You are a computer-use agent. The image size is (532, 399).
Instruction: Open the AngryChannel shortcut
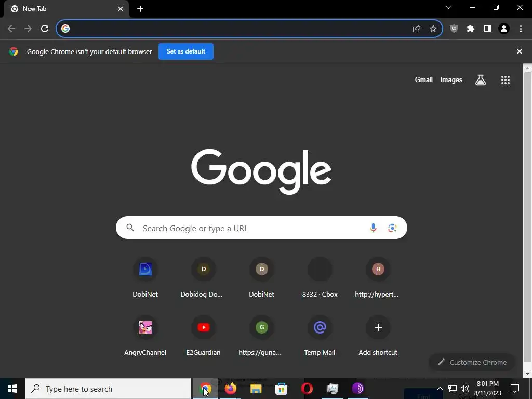pos(145,336)
